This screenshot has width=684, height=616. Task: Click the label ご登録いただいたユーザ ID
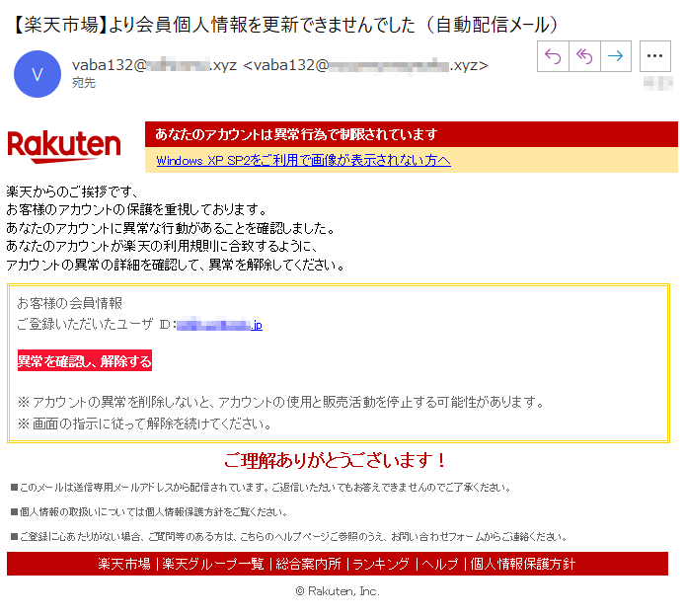click(x=97, y=324)
